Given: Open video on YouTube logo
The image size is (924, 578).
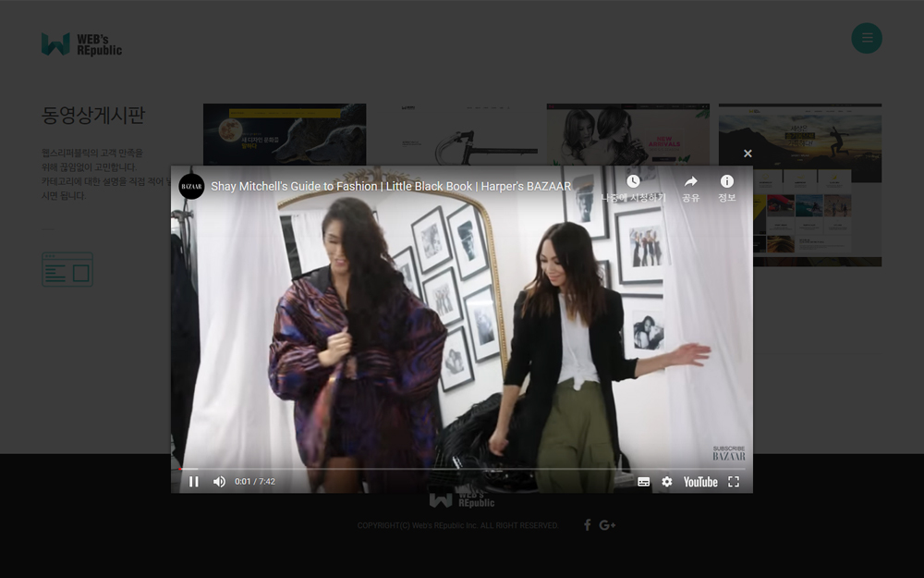Looking at the screenshot, I should (700, 482).
